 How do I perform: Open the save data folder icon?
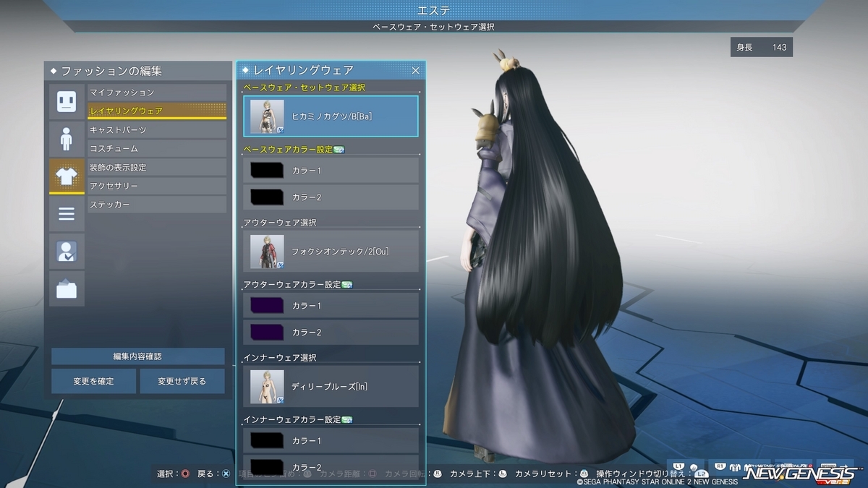(x=67, y=289)
